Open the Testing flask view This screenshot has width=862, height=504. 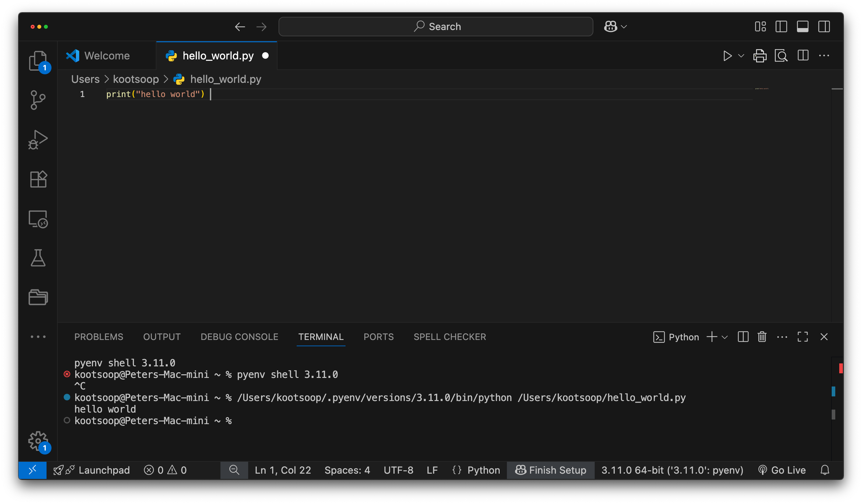[38, 258]
